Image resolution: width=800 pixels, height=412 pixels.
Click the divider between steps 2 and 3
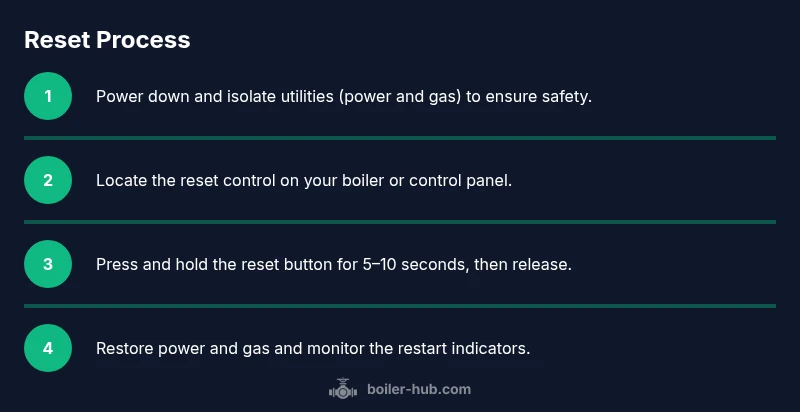click(x=400, y=222)
